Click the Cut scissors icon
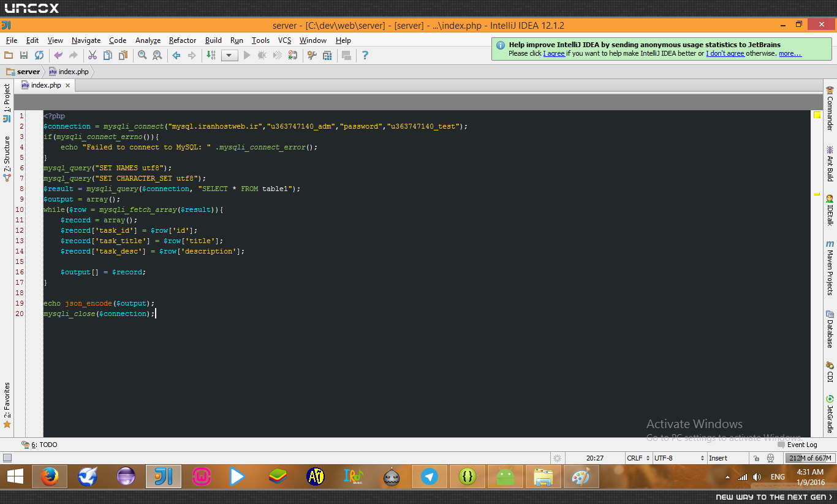The image size is (837, 504). tap(93, 55)
